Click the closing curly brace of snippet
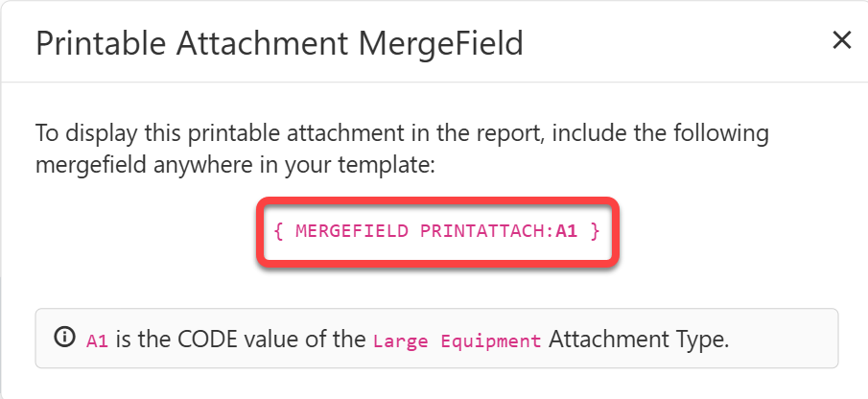 [596, 231]
